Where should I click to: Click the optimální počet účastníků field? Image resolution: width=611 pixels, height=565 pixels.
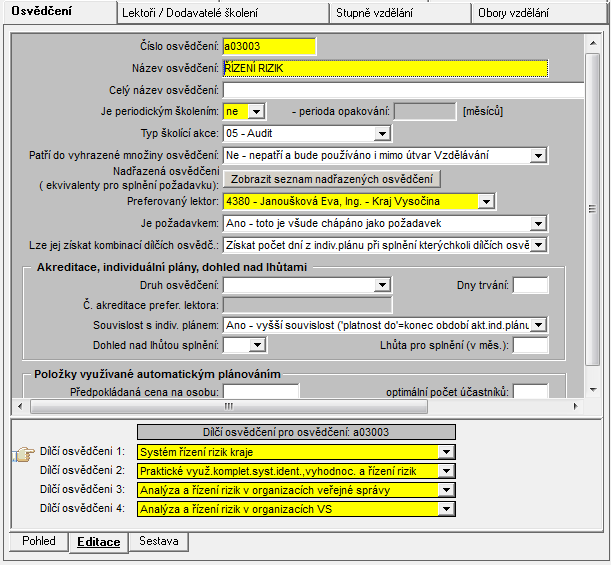point(530,391)
